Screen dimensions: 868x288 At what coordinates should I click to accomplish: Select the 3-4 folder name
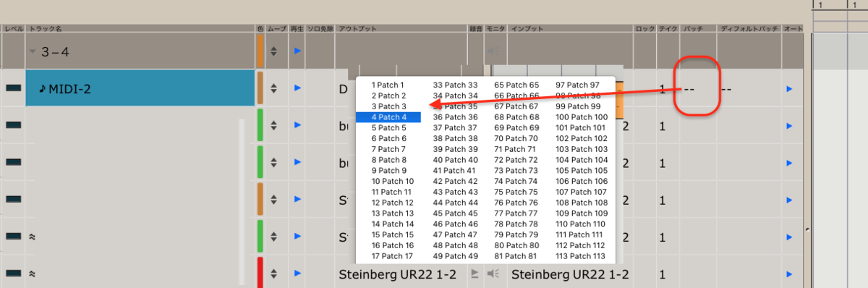click(54, 51)
